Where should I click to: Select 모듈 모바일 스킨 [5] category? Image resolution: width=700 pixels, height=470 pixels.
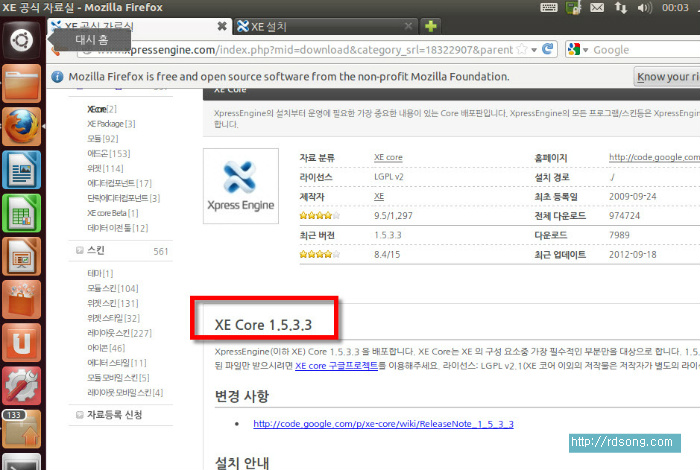click(x=118, y=378)
